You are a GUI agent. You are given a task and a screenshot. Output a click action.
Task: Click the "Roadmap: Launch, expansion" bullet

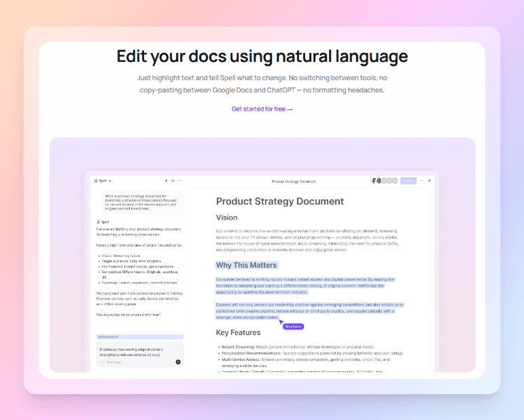coord(139,283)
